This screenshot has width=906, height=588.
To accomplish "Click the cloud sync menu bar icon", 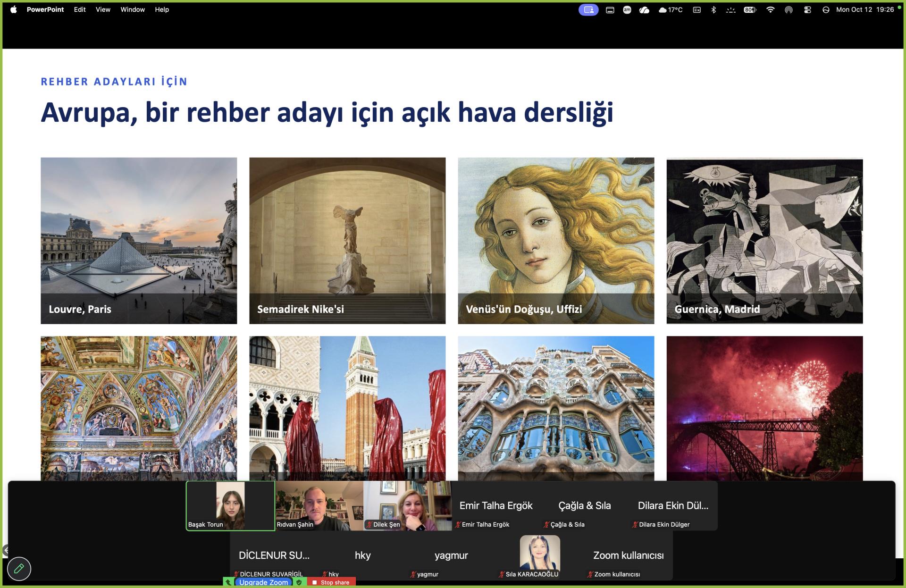I will [x=644, y=10].
